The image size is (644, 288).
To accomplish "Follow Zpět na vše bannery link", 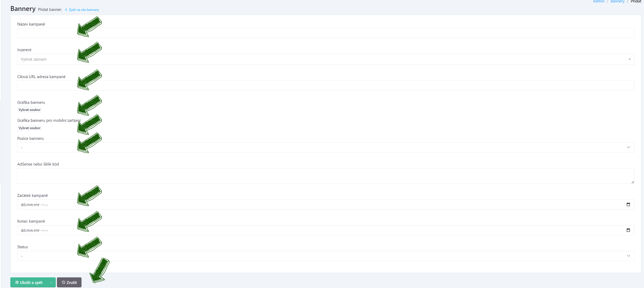I will 84,10.
